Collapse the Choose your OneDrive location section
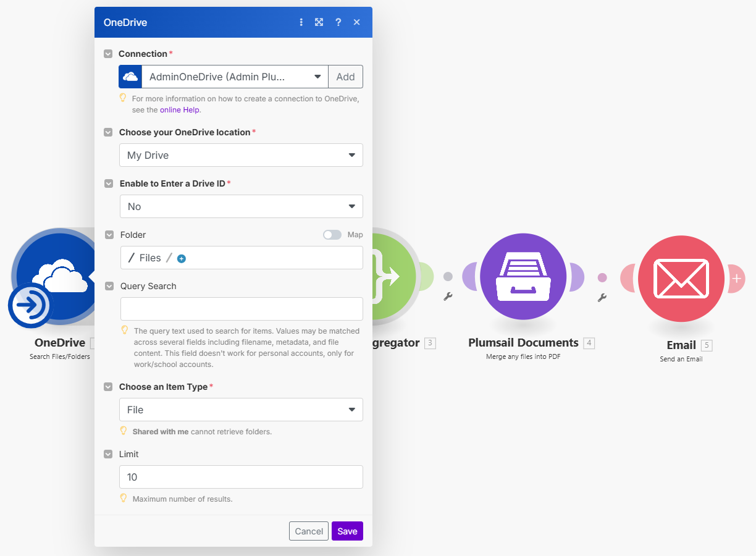The image size is (756, 556). tap(108, 132)
